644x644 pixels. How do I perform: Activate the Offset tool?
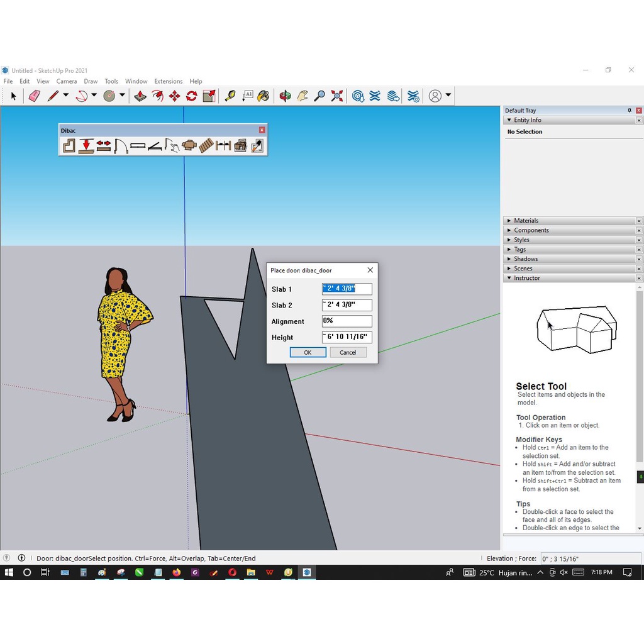pyautogui.click(x=157, y=96)
